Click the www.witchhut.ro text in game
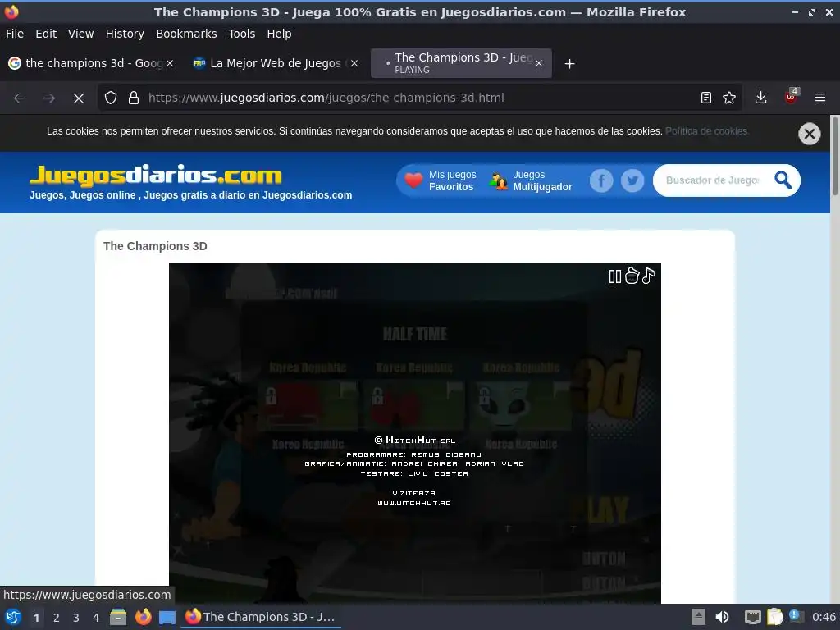Image resolution: width=840 pixels, height=630 pixels. (x=414, y=503)
